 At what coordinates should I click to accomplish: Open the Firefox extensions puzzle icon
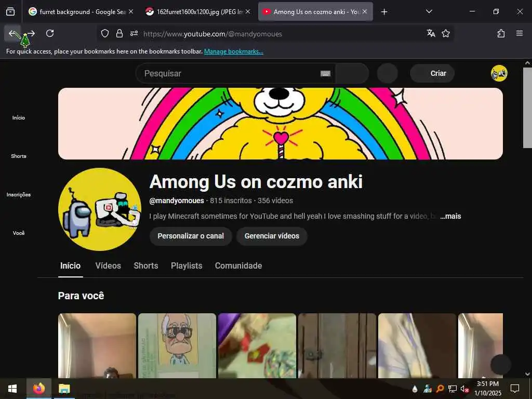point(501,33)
